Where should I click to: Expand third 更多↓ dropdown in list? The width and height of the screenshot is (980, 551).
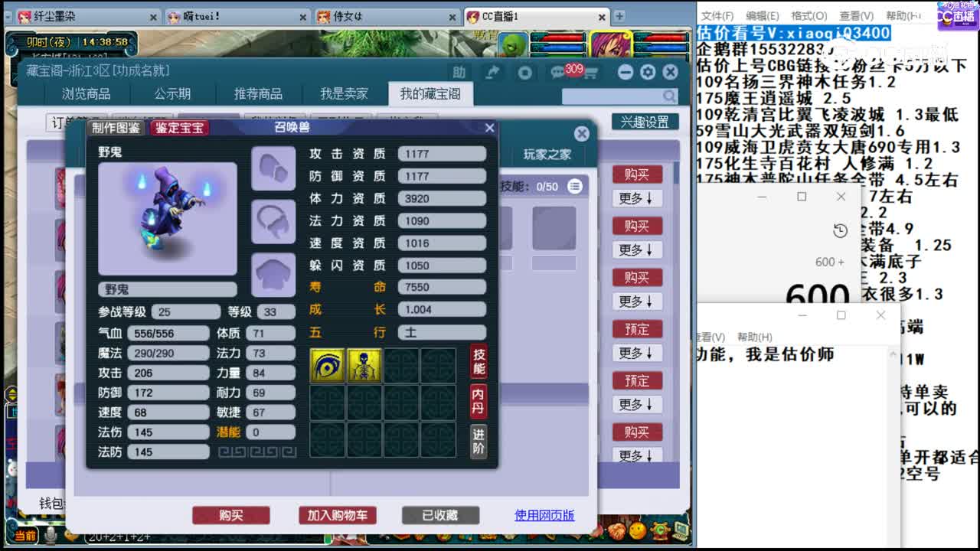(637, 301)
